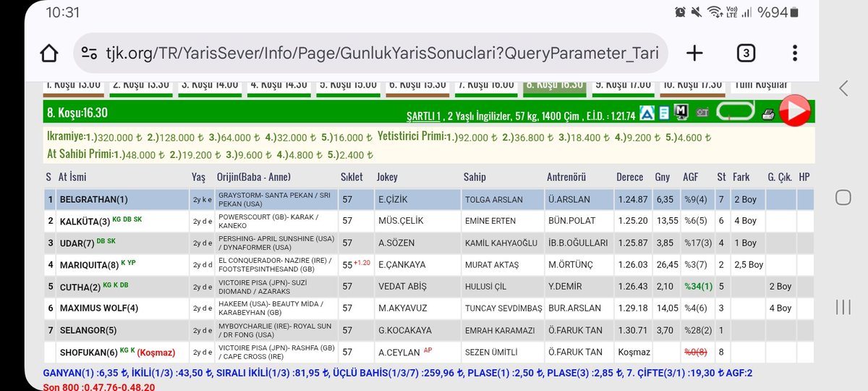The height and width of the screenshot is (391, 868).
Task: Open horse CUTHA(2) details
Action: [79, 287]
